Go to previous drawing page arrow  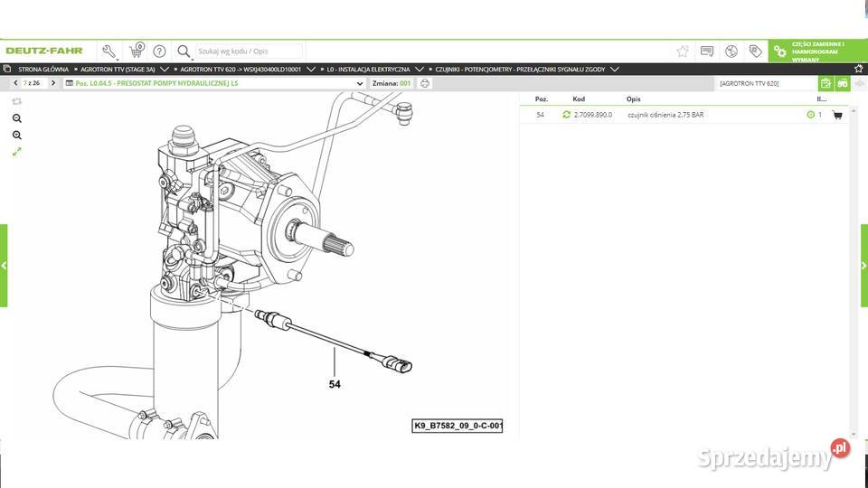15,83
